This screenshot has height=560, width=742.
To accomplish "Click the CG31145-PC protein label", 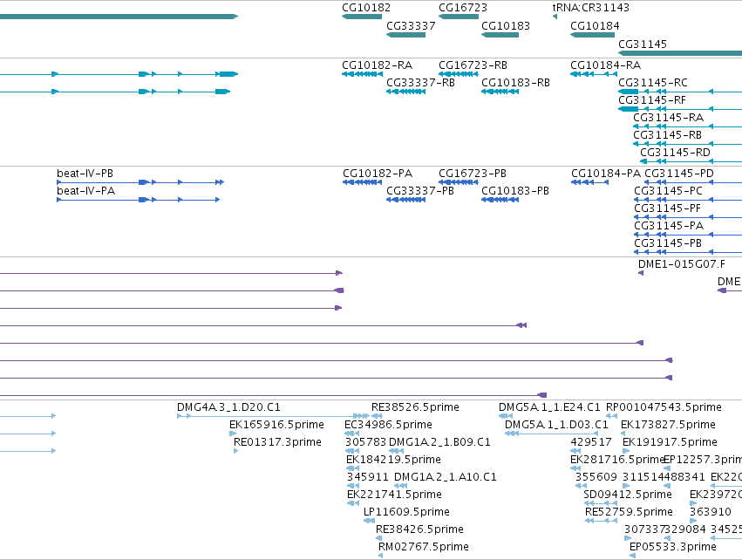I will coord(668,191).
